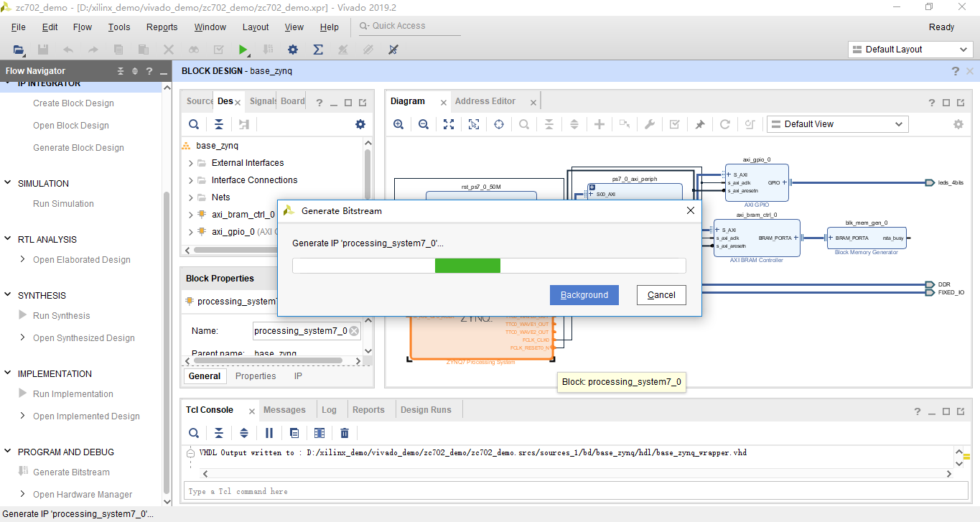Click the Quick Access search field
Screen dimensions: 980x522
[x=409, y=26]
